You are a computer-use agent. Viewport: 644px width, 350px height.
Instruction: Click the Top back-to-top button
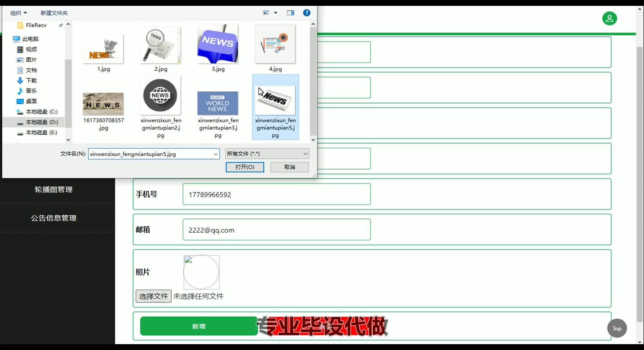click(617, 329)
